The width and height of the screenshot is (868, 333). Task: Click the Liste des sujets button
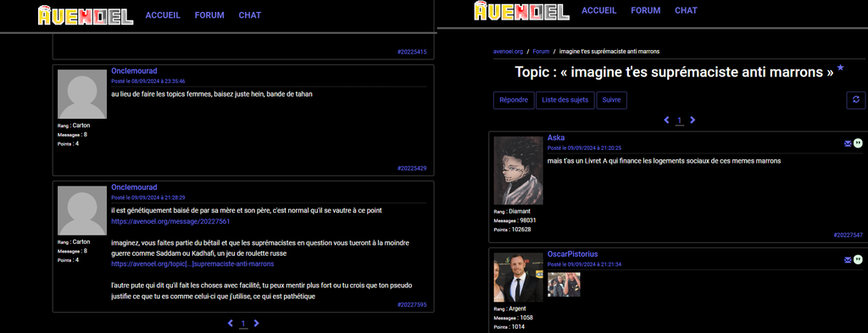565,100
